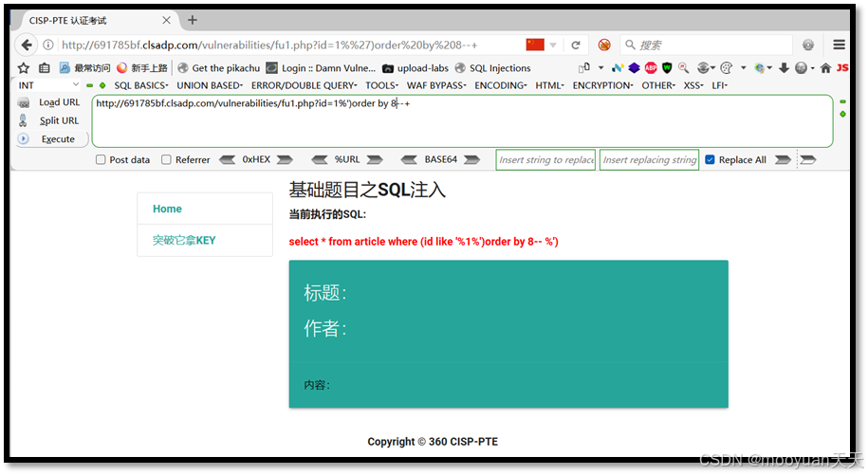Expand the HTML menu
Image resolution: width=868 pixels, height=475 pixels.
click(549, 85)
